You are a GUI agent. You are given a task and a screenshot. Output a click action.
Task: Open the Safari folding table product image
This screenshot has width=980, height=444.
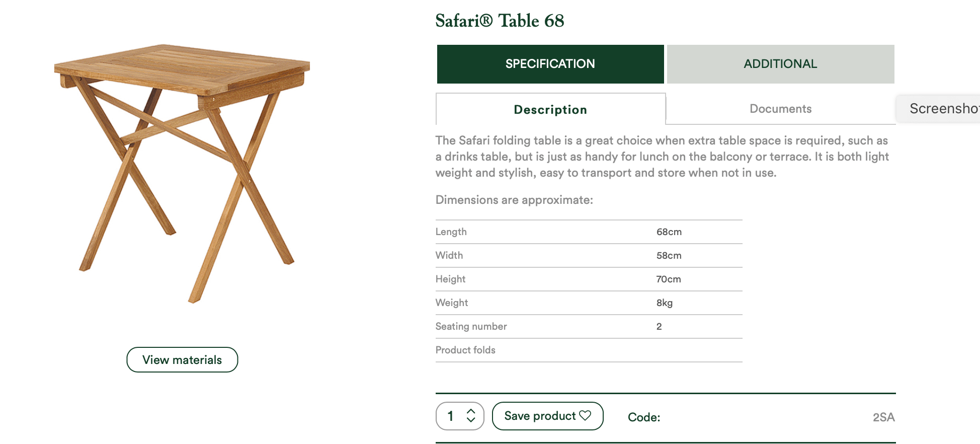pyautogui.click(x=182, y=171)
